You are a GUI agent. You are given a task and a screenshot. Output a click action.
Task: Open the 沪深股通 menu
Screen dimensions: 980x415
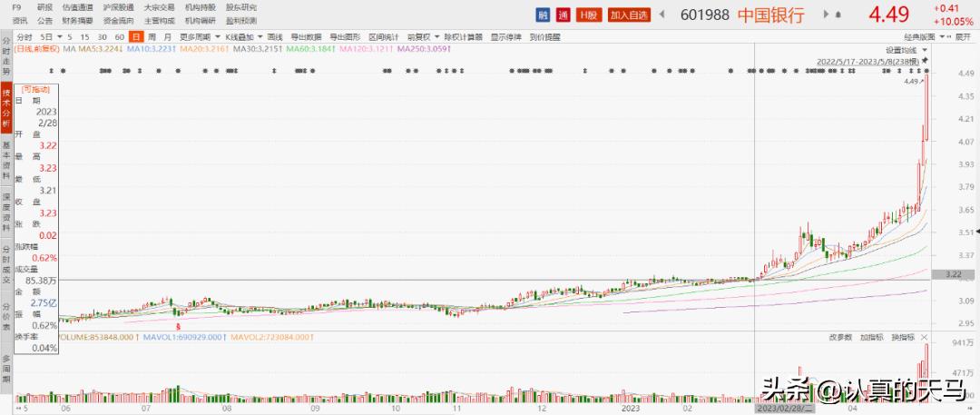118,7
